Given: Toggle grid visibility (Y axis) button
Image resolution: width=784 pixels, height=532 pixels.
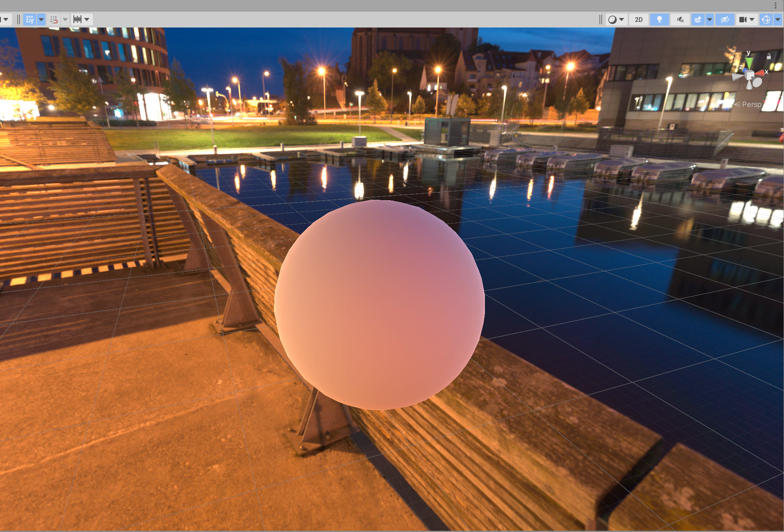Looking at the screenshot, I should coord(30,19).
